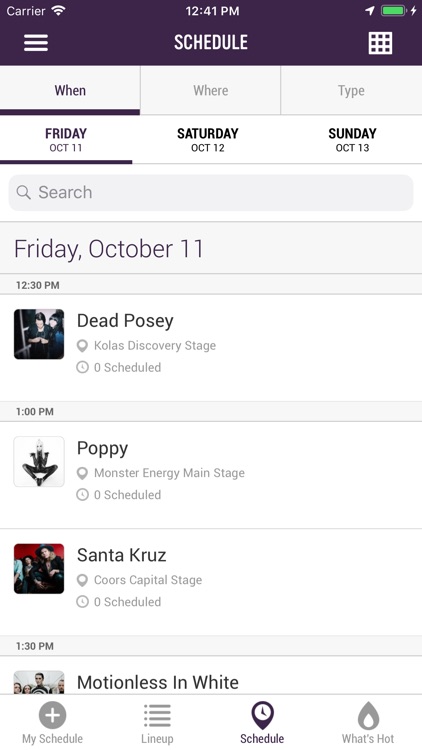Tap the Schedule clock-pin icon
Screen dimensions: 422x750
pyautogui.click(x=262, y=715)
